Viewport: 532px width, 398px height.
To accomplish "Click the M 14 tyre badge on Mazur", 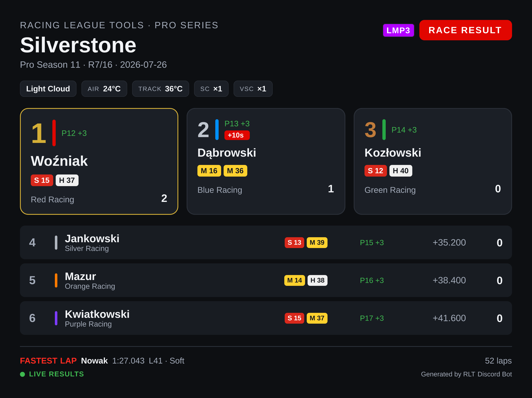I will point(295,280).
